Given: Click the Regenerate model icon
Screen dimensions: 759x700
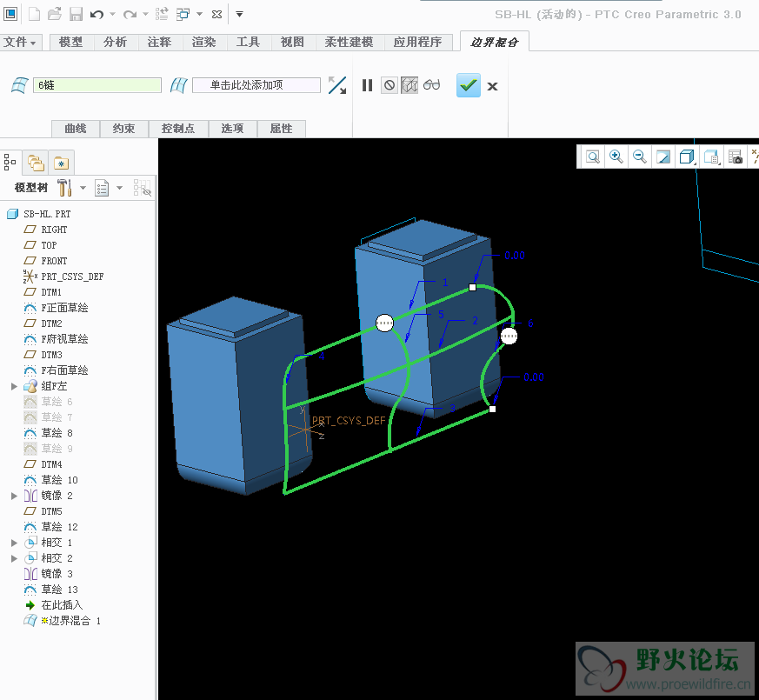Looking at the screenshot, I should click(162, 14).
